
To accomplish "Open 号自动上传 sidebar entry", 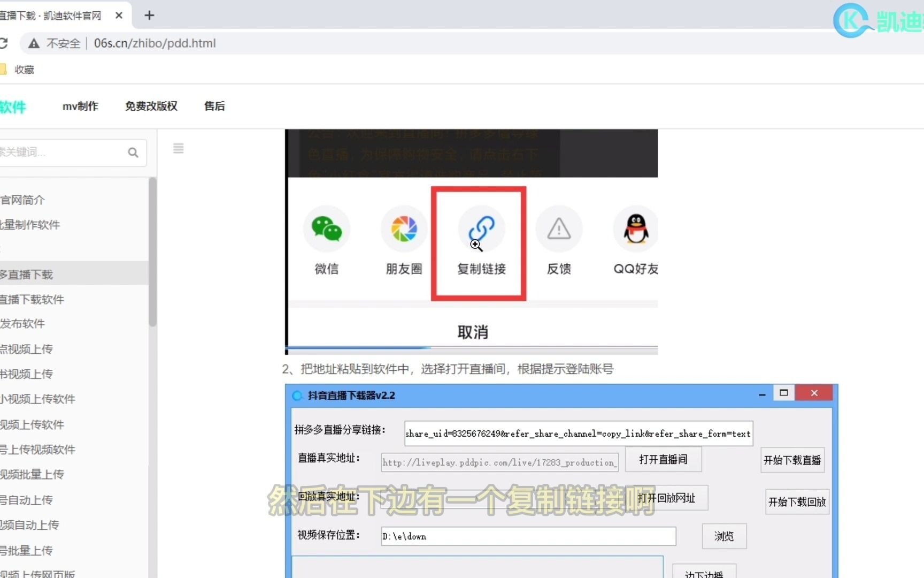I will tap(27, 500).
